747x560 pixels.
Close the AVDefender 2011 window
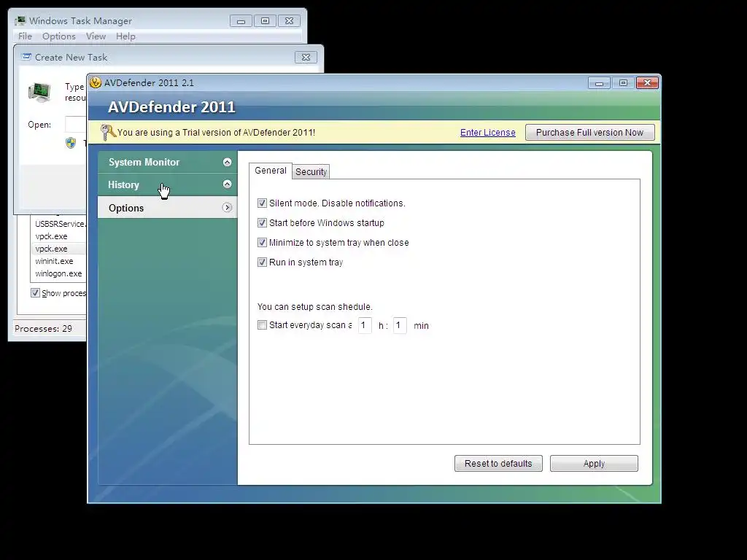[647, 83]
